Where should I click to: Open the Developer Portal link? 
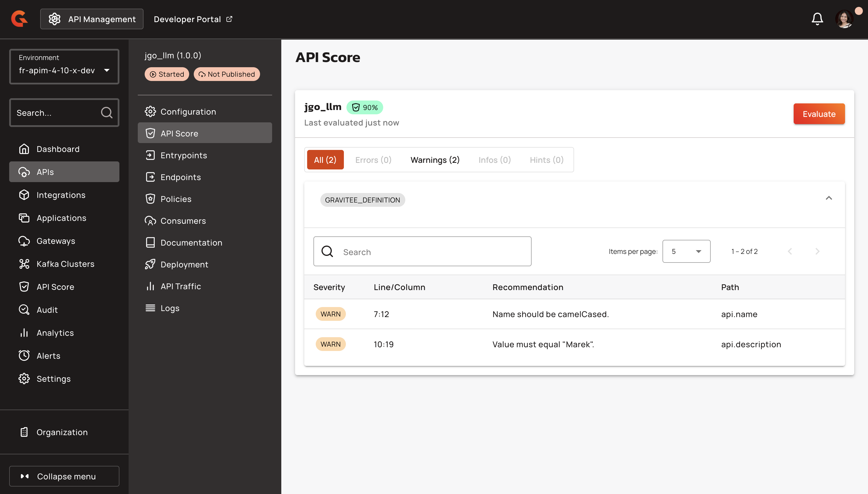pyautogui.click(x=193, y=19)
